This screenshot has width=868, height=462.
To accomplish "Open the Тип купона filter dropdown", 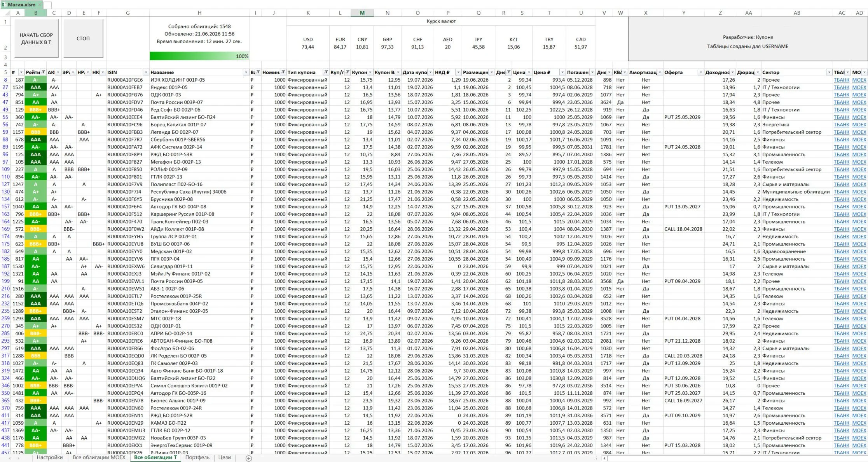I will tap(325, 72).
